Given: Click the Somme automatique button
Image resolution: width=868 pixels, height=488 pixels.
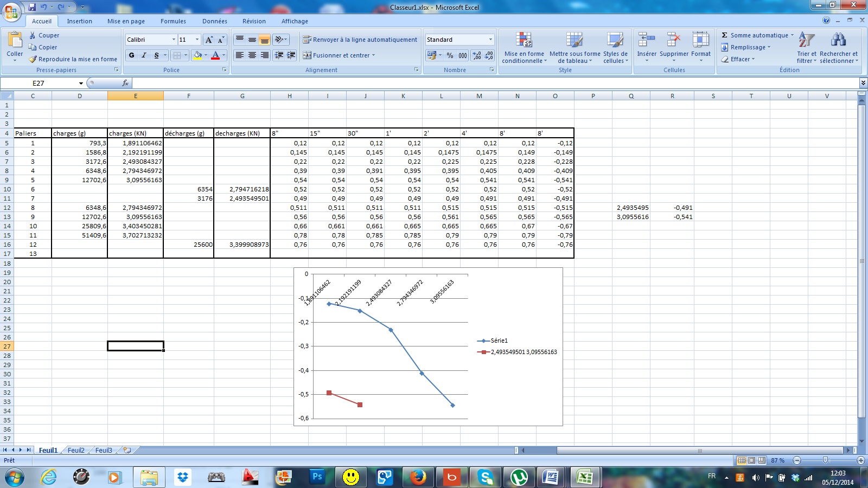Looking at the screenshot, I should pyautogui.click(x=755, y=35).
